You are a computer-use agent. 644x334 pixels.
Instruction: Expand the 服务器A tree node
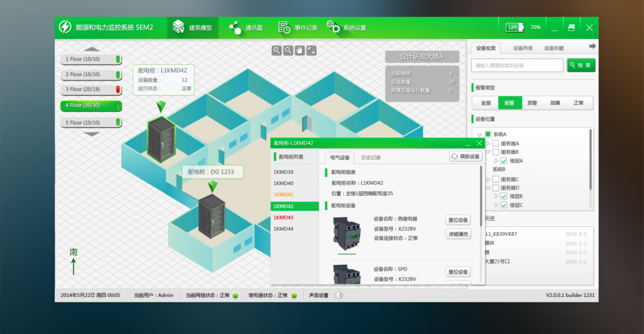tap(487, 143)
